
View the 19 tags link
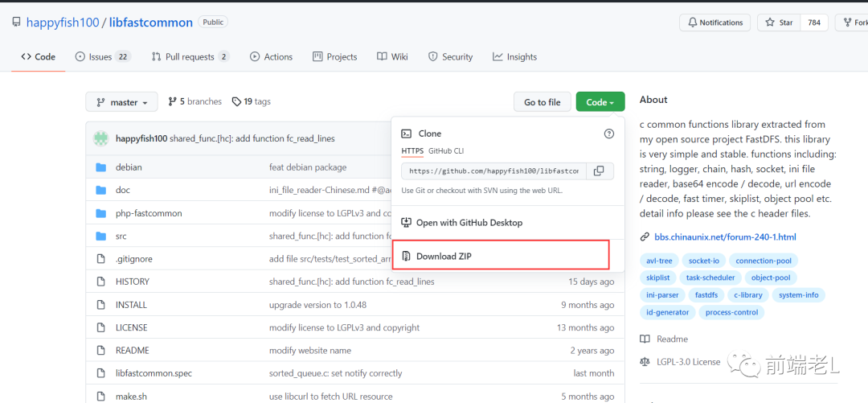(252, 101)
